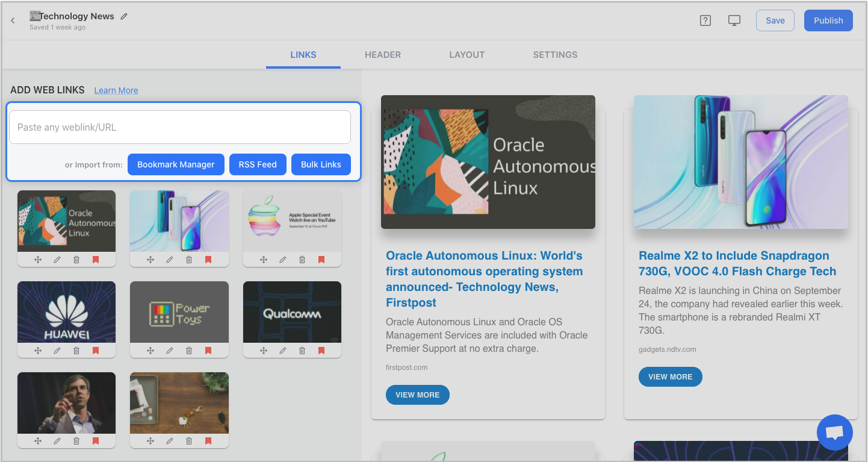
Task: Move the PowerToys card
Action: coord(150,351)
